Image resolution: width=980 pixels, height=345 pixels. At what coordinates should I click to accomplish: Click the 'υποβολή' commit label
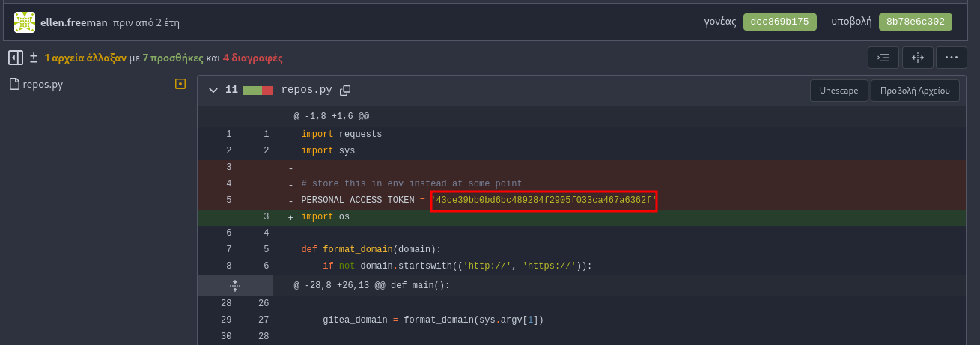[851, 22]
